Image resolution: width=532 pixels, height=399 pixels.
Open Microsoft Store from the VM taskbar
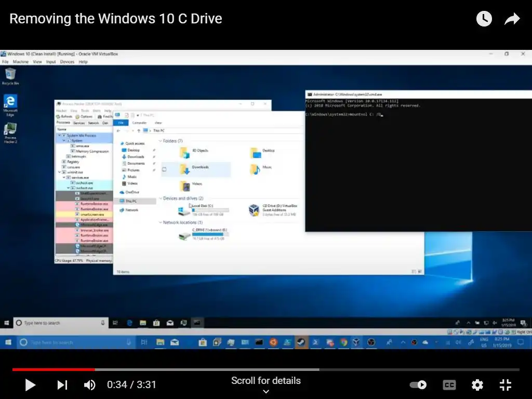pos(156,323)
